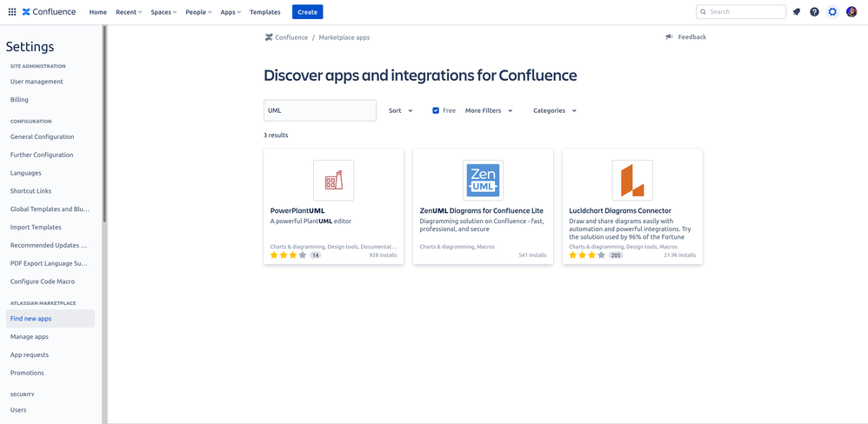Click the Feedback link
Screen dimensions: 868x424
click(692, 37)
